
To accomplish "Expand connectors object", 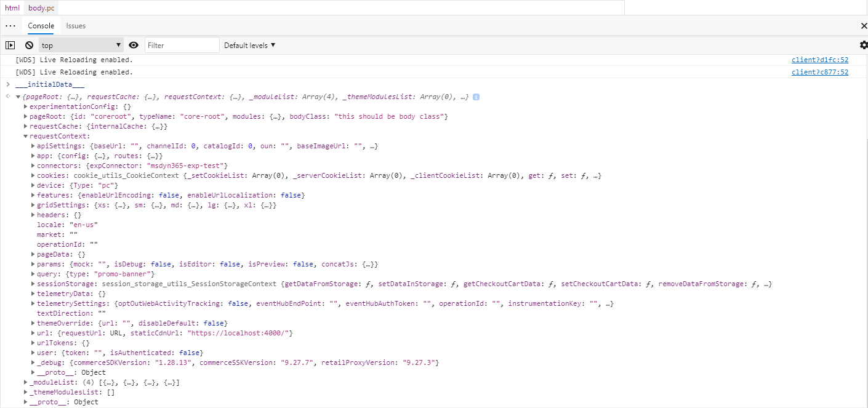I will [x=33, y=166].
